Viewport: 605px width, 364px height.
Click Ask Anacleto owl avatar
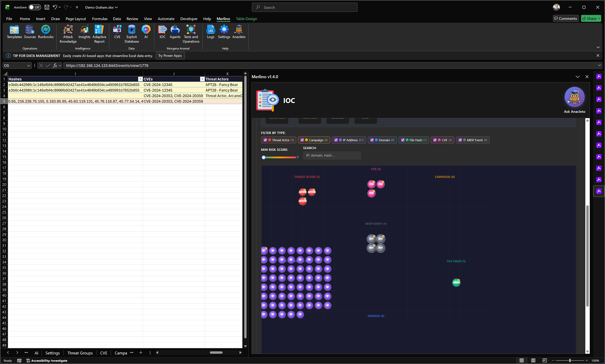point(574,97)
